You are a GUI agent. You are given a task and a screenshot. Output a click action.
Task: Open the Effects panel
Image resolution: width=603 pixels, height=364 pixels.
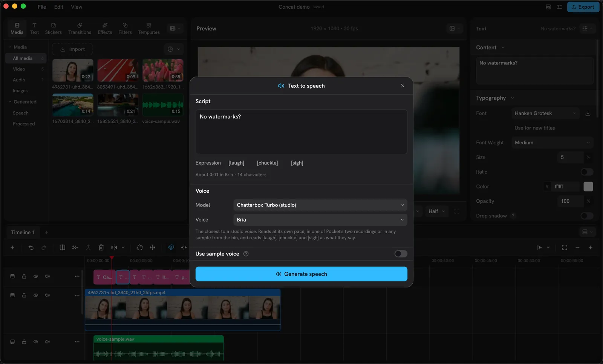[x=105, y=29]
